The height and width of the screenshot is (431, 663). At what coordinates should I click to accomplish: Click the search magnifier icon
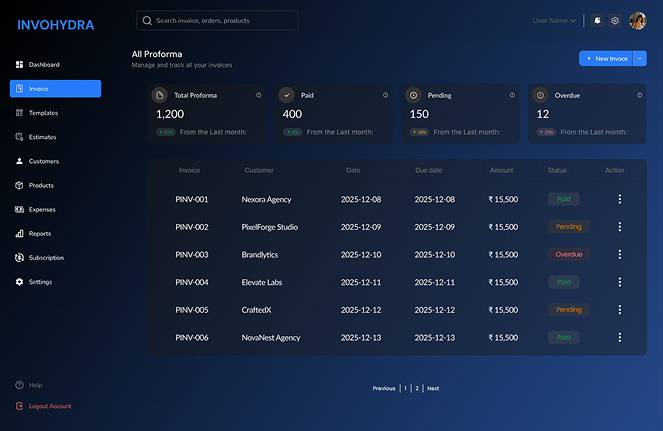(147, 21)
